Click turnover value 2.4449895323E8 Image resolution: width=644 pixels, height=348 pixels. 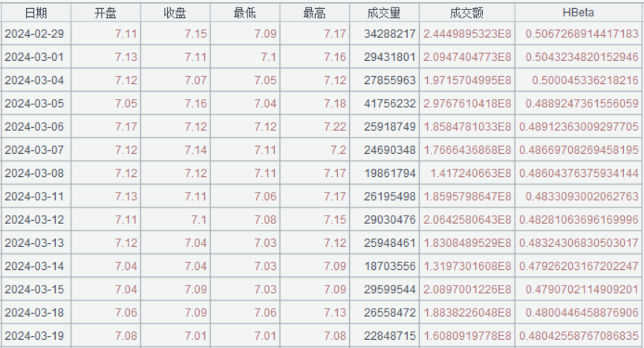[x=467, y=33]
